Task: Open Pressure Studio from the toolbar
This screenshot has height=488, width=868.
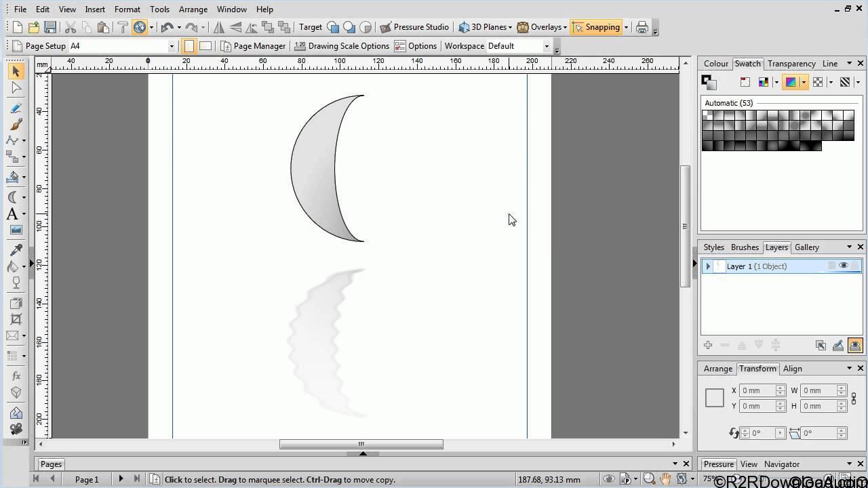Action: 414,27
